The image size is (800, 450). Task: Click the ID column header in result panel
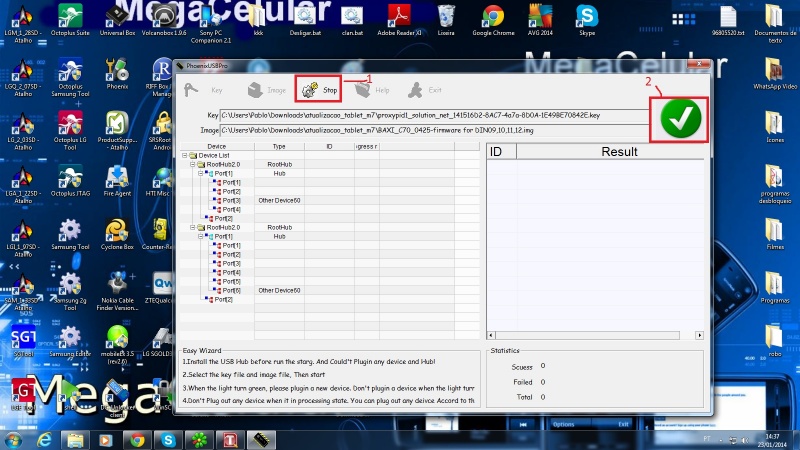pyautogui.click(x=502, y=152)
